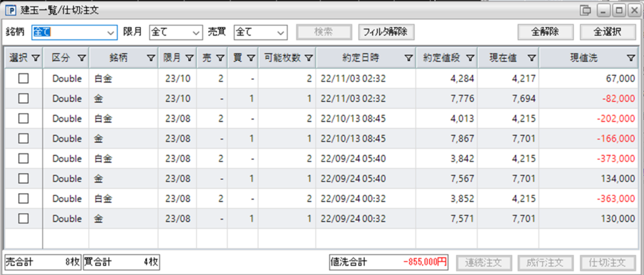This screenshot has width=644, height=275.
Task: Click the 値洗合計 -855,000円 total
Action: 389,262
